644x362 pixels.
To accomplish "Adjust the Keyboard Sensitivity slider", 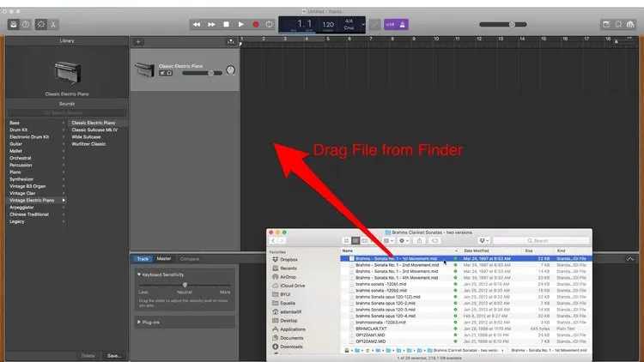I will point(185,285).
